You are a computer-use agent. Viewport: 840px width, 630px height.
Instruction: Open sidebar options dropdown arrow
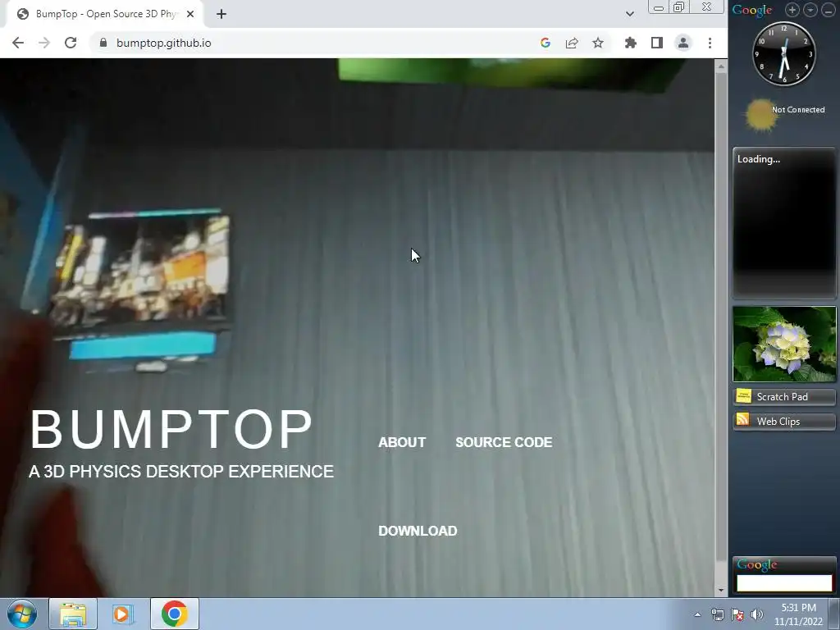tap(810, 10)
